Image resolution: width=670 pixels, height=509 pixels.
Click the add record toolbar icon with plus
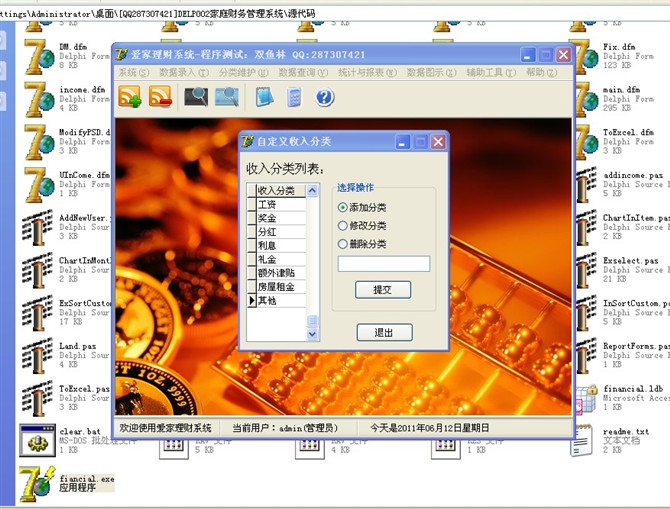click(130, 97)
